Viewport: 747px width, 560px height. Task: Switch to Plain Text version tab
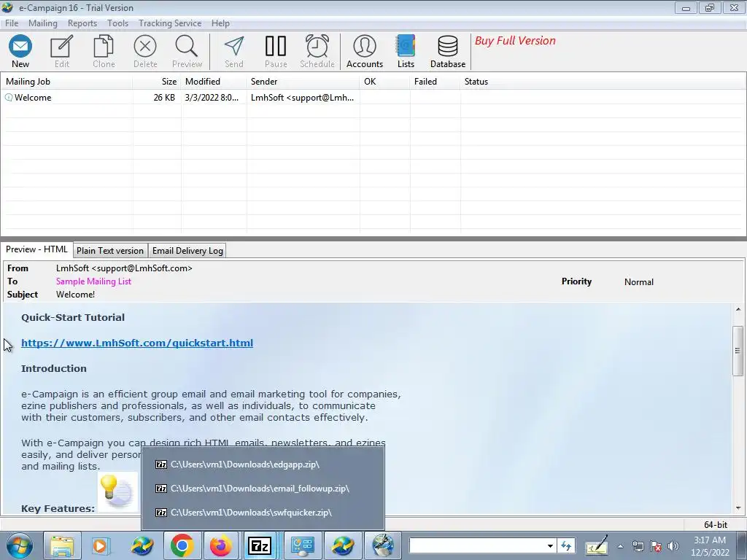pos(110,251)
